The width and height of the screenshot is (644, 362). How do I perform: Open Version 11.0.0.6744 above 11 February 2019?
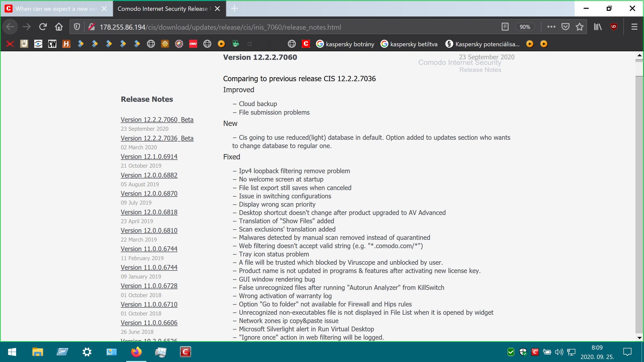pos(149,249)
